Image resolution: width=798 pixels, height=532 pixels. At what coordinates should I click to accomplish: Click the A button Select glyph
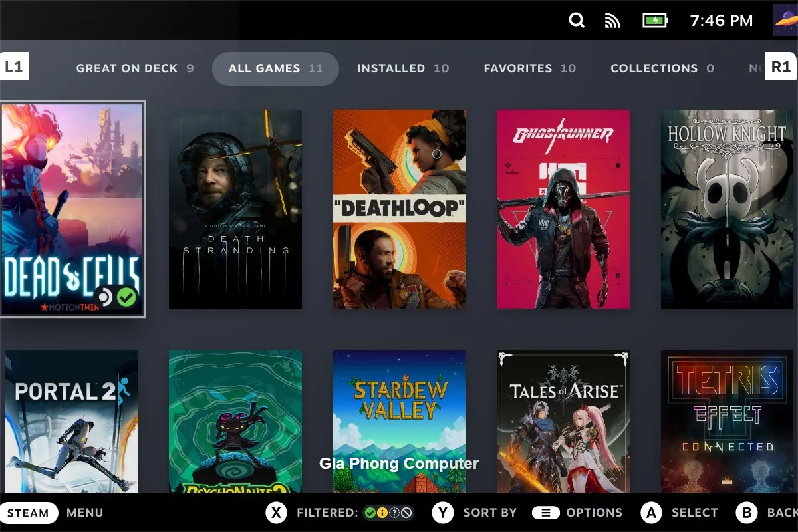point(652,513)
